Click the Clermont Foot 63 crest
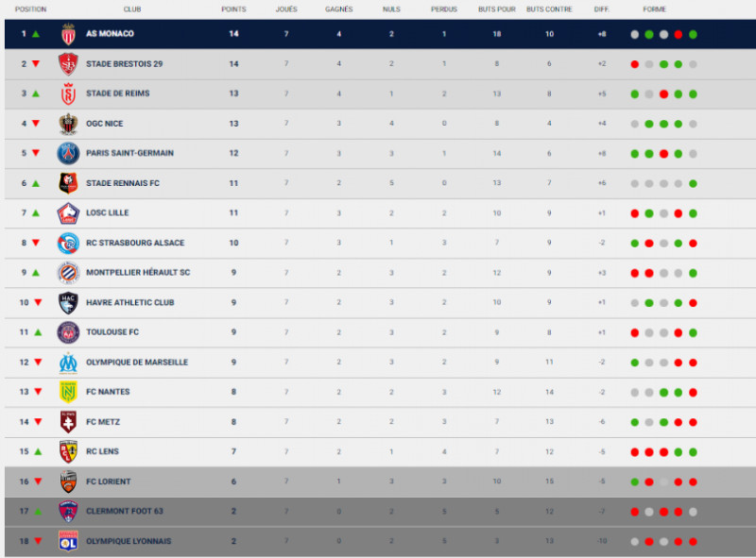756x558 pixels. pyautogui.click(x=68, y=512)
